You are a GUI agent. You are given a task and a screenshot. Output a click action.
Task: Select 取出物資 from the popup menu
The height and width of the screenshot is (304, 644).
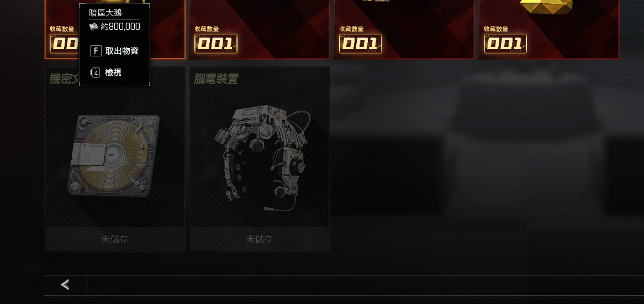coord(122,51)
